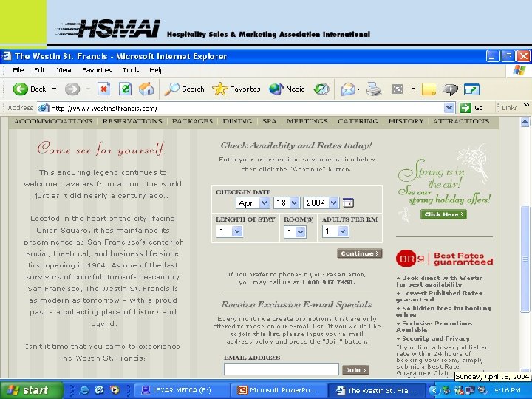The height and width of the screenshot is (399, 532).
Task: Open the Attractions navigation link
Action: pos(461,121)
